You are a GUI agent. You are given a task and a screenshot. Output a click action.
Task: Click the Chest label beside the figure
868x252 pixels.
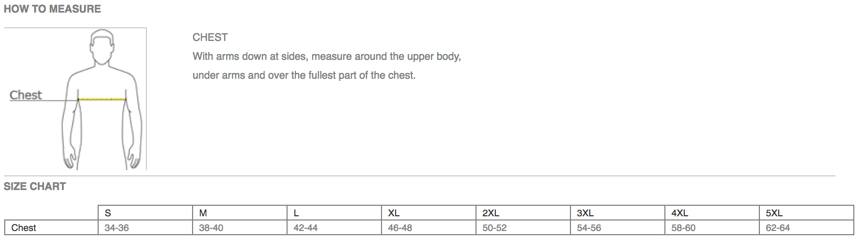26,95
